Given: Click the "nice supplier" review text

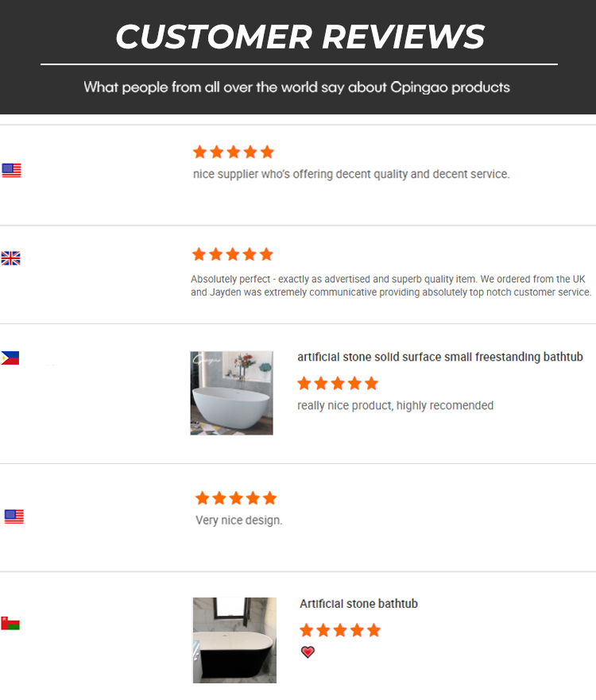Looking at the screenshot, I should (350, 174).
